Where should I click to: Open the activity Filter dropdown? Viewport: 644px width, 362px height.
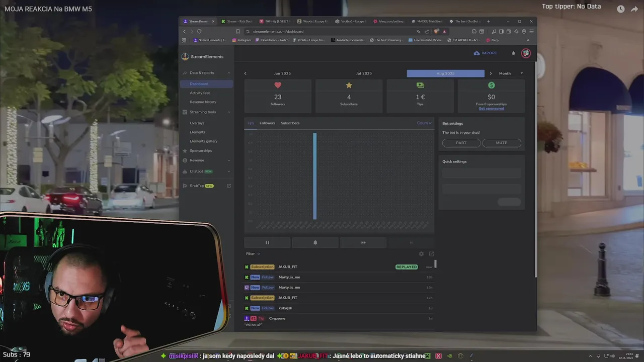[x=253, y=254]
